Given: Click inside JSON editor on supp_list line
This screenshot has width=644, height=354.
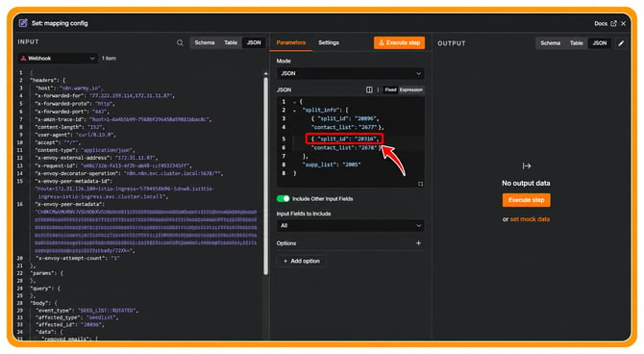Looking at the screenshot, I should 332,164.
